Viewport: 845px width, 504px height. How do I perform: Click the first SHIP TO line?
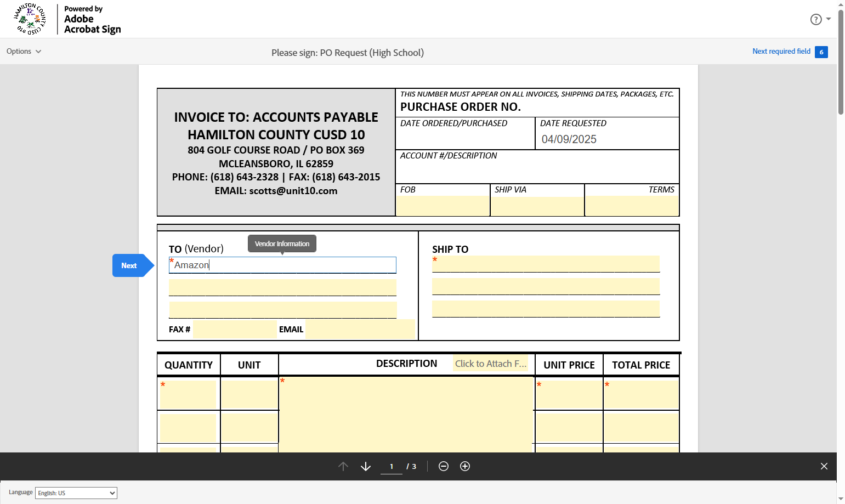coord(546,264)
